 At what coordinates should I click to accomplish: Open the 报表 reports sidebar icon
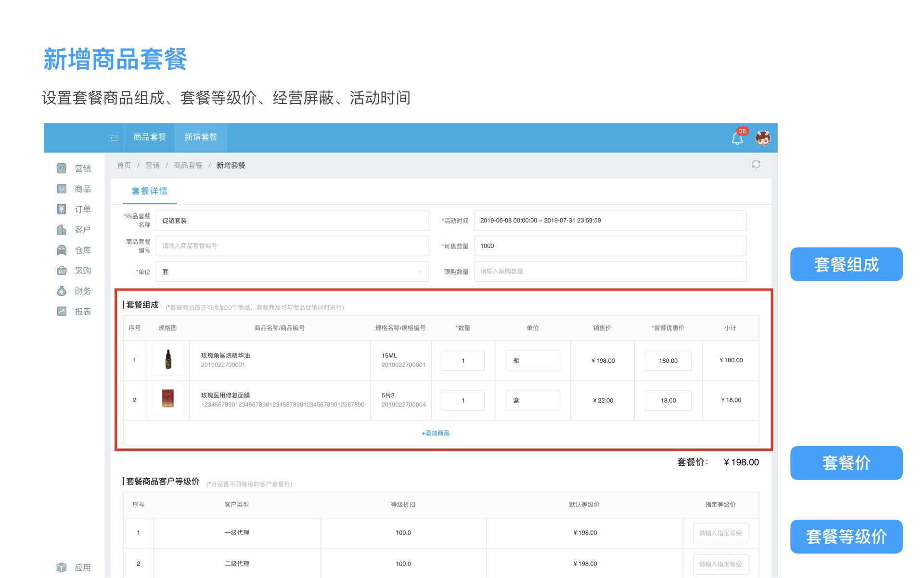point(62,311)
